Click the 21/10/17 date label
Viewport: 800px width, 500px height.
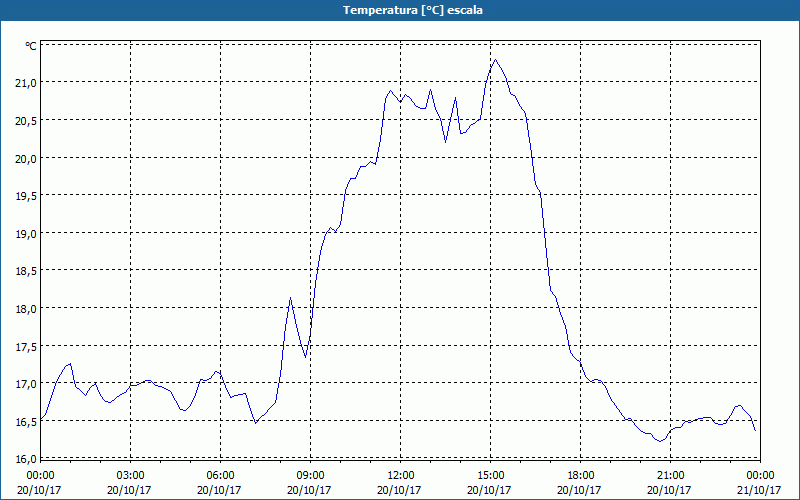760,490
